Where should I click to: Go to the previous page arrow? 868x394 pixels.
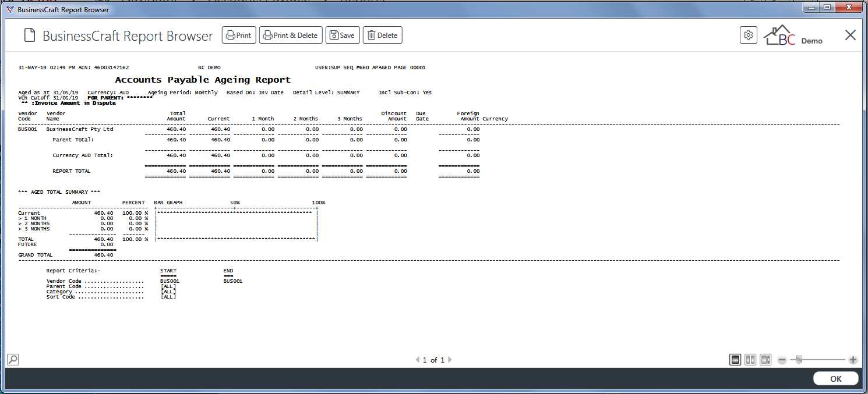point(417,360)
